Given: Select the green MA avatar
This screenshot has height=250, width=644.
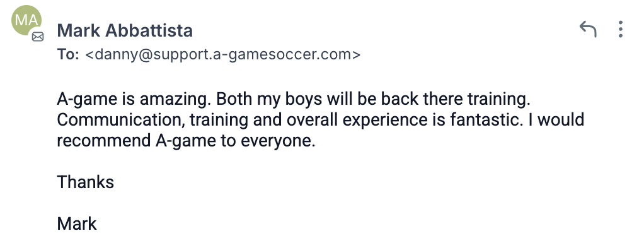Looking at the screenshot, I should pyautogui.click(x=26, y=20).
